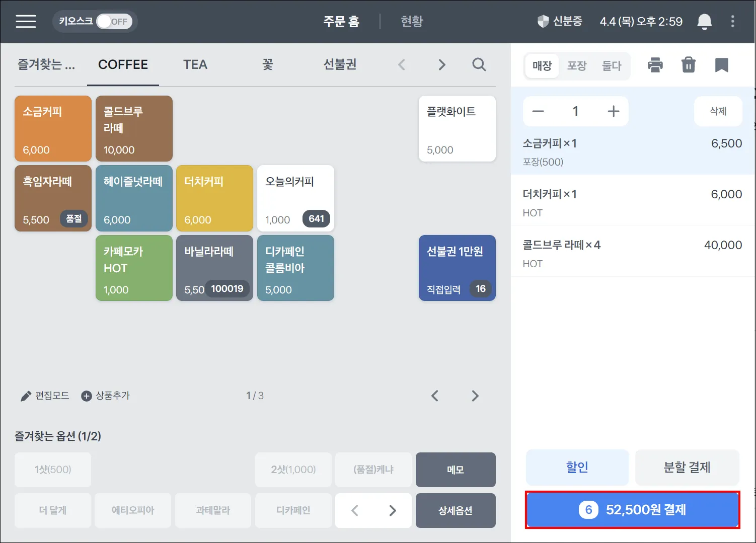
Task: Click the printer icon
Action: [x=655, y=65]
